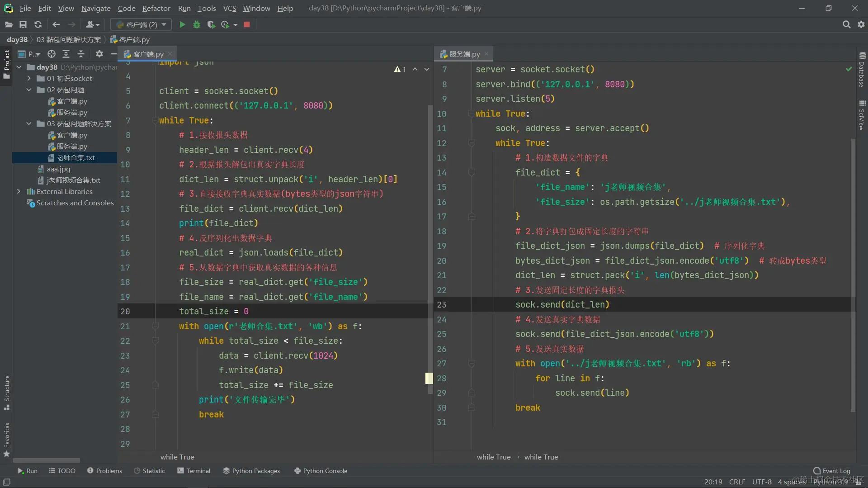The image size is (868, 488).
Task: Open the Run tool window
Action: click(x=27, y=471)
